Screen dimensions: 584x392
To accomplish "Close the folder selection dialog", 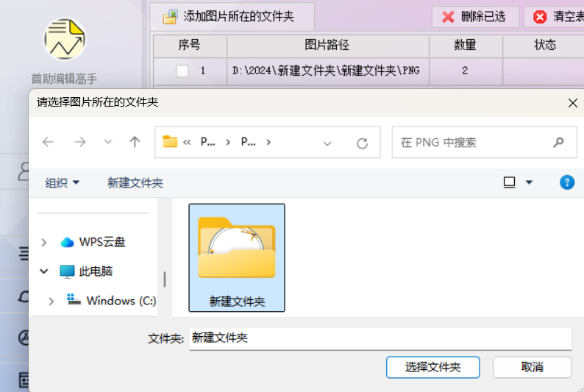I will point(573,103).
